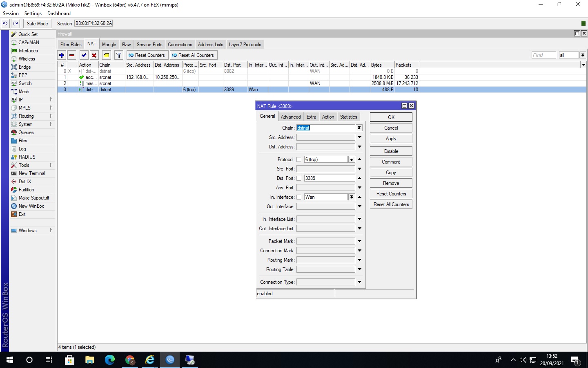This screenshot has height=368, width=588.
Task: Open Log in sidebar
Action: point(22,149)
